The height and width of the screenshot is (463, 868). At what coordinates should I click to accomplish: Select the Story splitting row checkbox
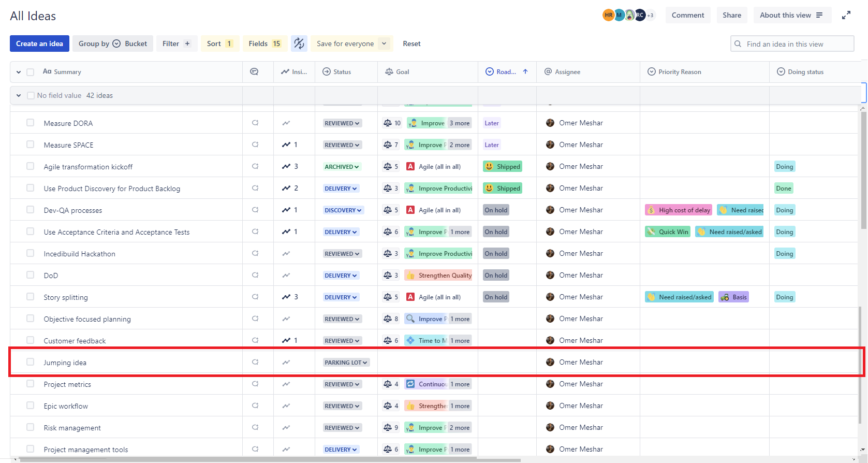tap(31, 297)
